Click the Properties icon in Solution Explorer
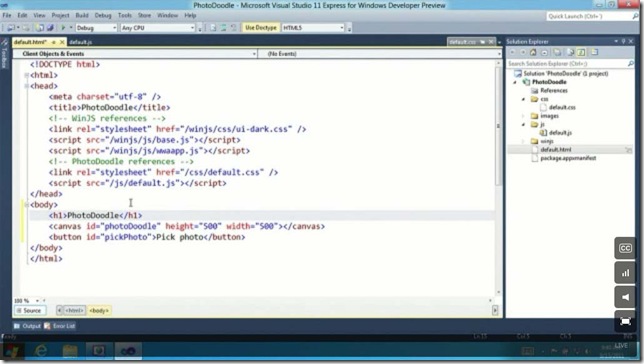644x364 pixels. click(594, 53)
